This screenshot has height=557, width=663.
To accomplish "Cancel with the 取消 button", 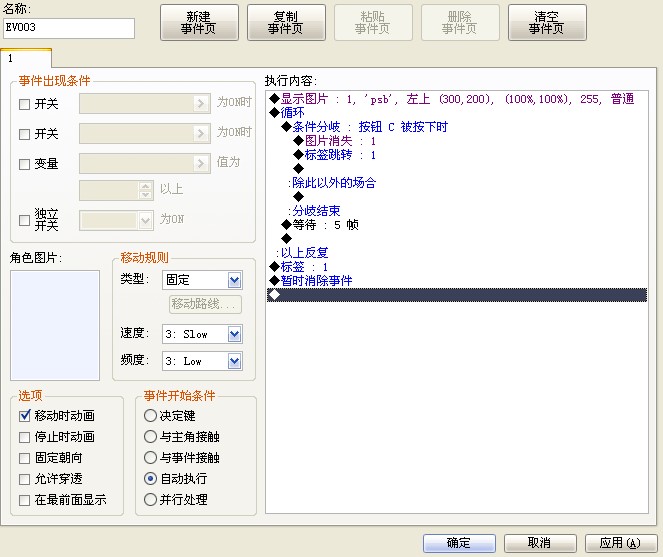I will tap(540, 543).
